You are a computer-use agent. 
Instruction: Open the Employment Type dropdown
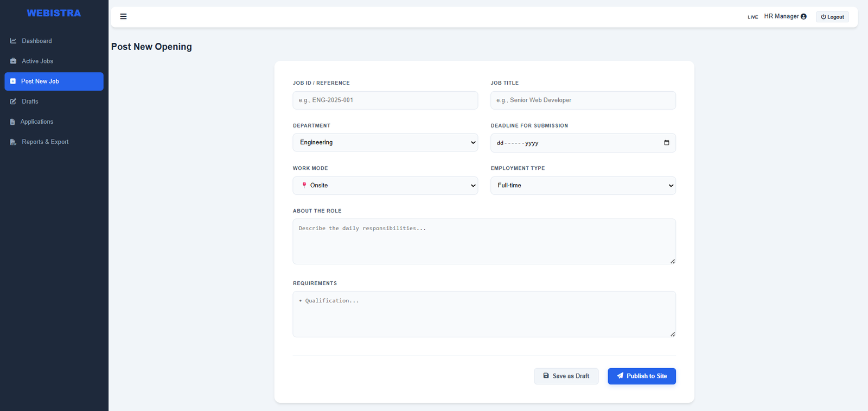583,186
